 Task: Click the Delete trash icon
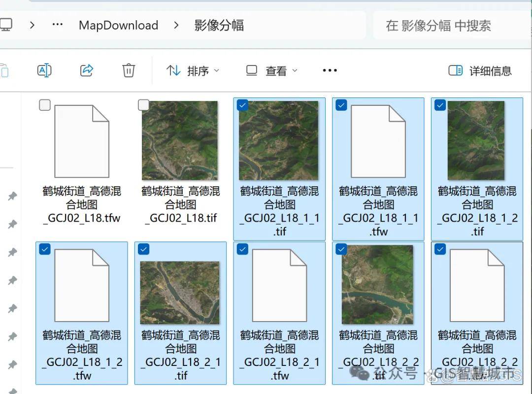[129, 70]
